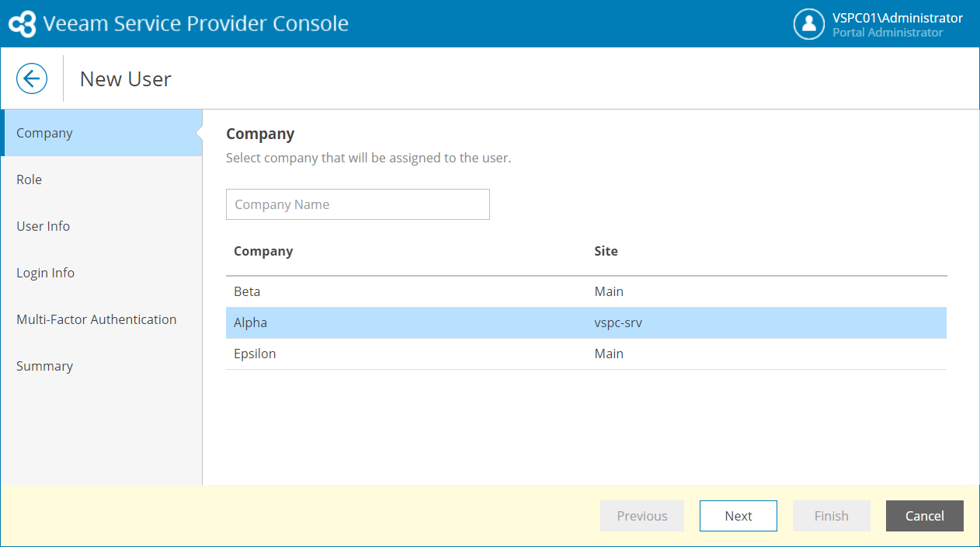Focus the Company Name search field
Screen dimensions: 980x547
pyautogui.click(x=358, y=204)
